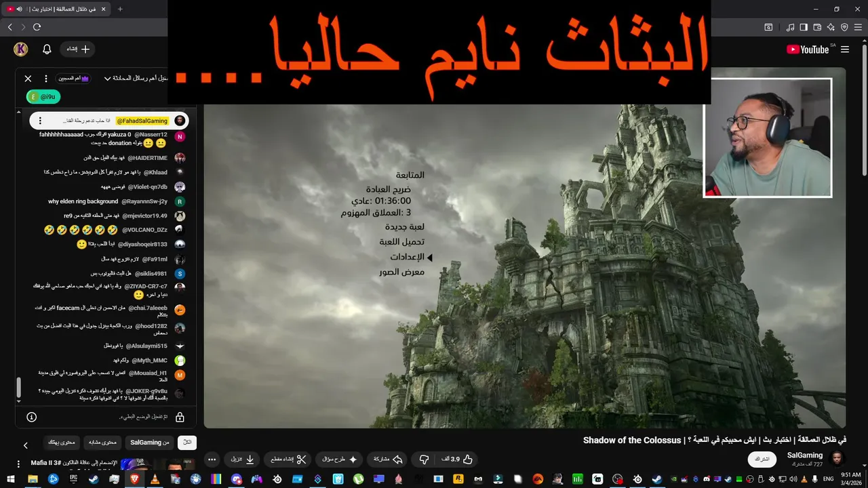Select 'المتابعة' continue menu item
The image size is (868, 488).
click(x=410, y=175)
